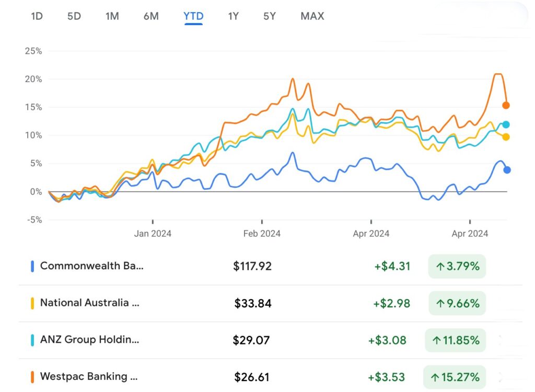Click the 0% y-axis label
The height and width of the screenshot is (392, 535).
36,192
